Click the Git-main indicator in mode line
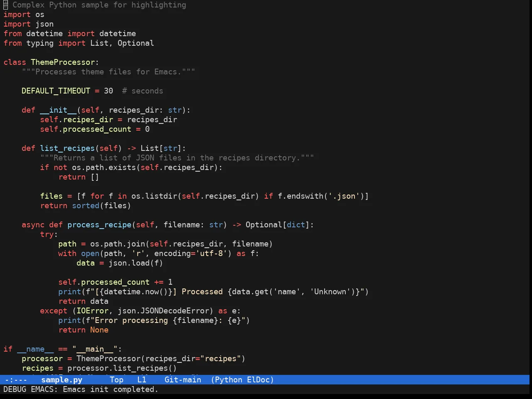The image size is (532, 399). point(183,380)
